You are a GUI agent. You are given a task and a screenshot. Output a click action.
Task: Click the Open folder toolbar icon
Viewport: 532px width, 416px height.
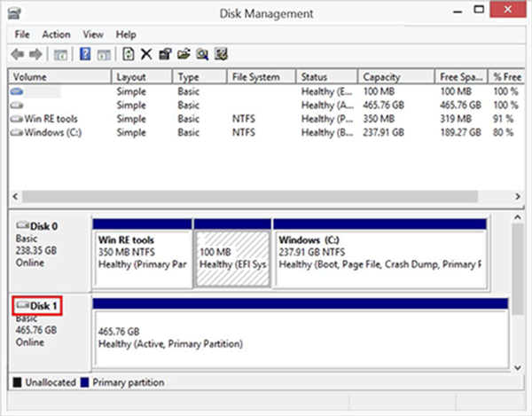(184, 54)
